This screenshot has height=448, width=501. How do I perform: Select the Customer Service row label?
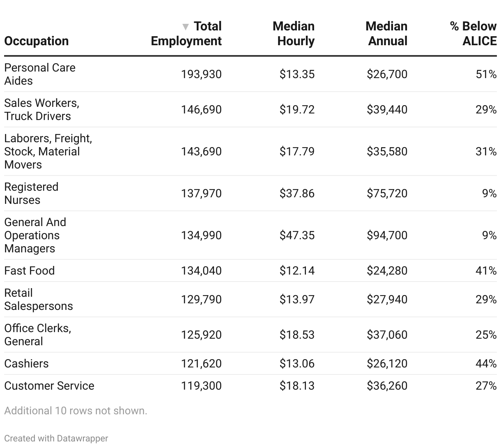click(x=49, y=386)
